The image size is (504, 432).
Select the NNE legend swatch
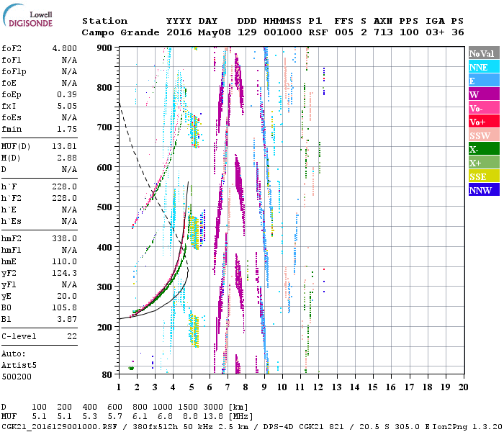click(484, 67)
